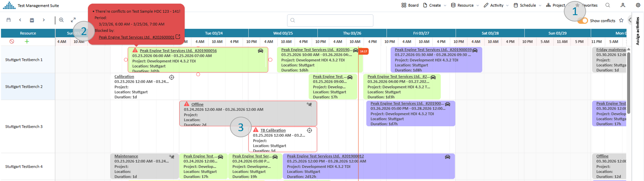Open the Offline activity link on Testbench 3
The height and width of the screenshot is (181, 644).
(197, 104)
